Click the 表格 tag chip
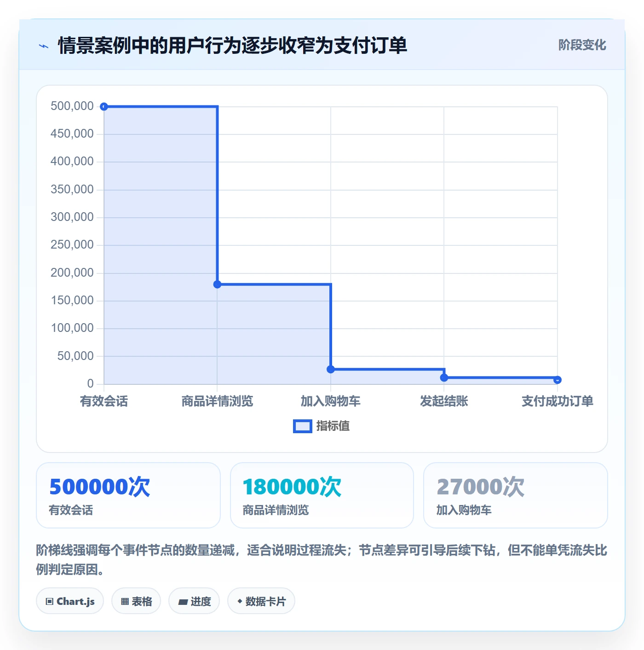Image resolution: width=644 pixels, height=650 pixels. pyautogui.click(x=136, y=601)
